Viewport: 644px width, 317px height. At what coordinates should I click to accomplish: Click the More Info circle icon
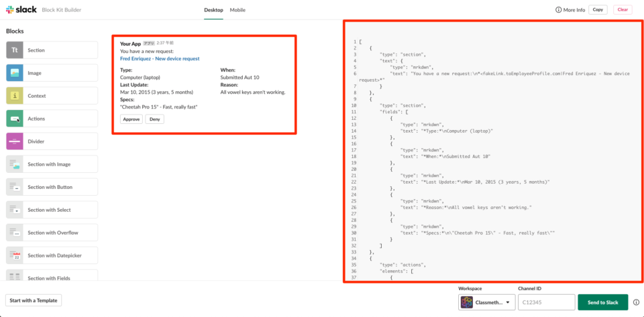pos(558,10)
